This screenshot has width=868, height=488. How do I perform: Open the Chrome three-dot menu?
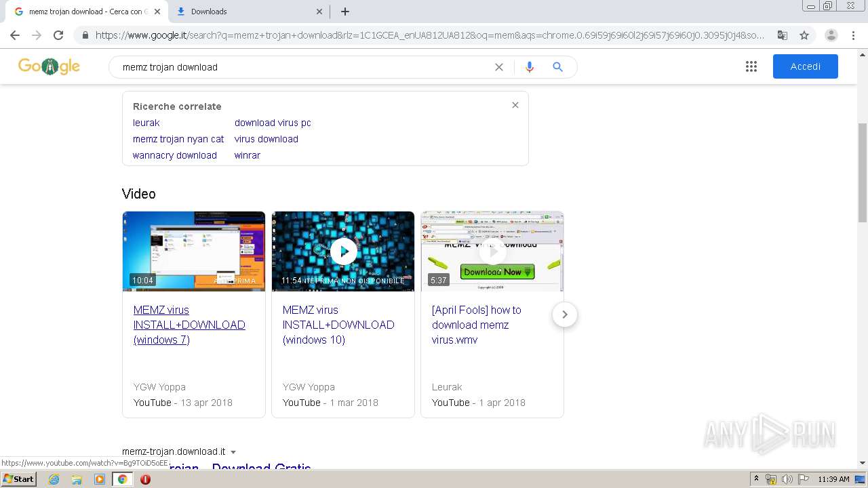point(853,35)
